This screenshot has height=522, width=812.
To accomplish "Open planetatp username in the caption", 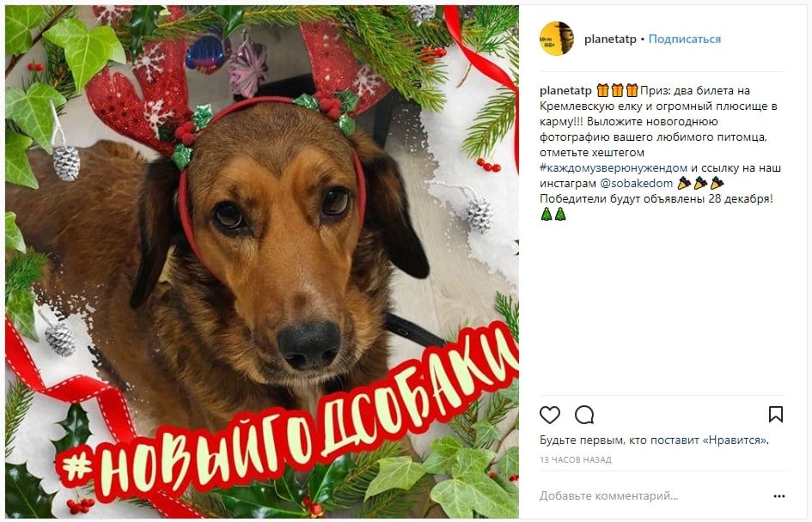I will [565, 90].
